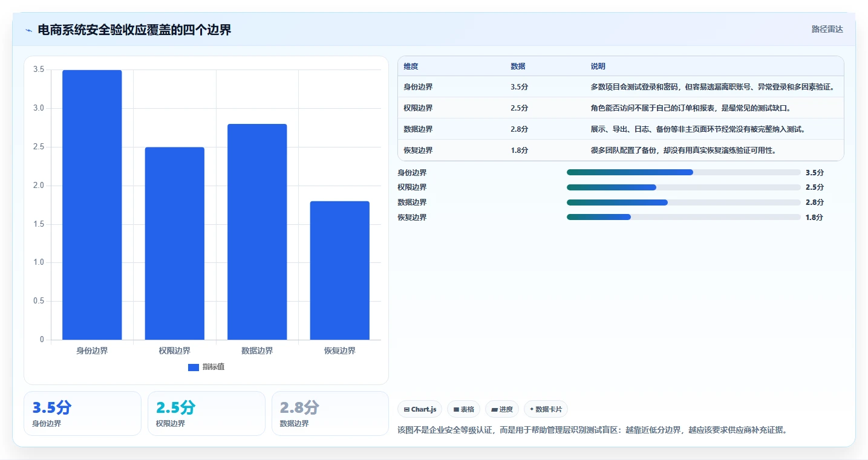Click the 电商系统安全验收 page title

(x=134, y=30)
